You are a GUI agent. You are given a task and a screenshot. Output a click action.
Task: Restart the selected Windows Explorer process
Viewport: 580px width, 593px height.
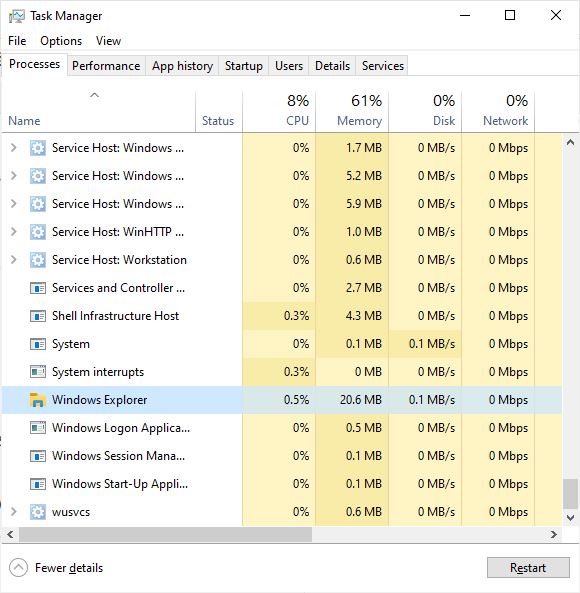pos(528,568)
